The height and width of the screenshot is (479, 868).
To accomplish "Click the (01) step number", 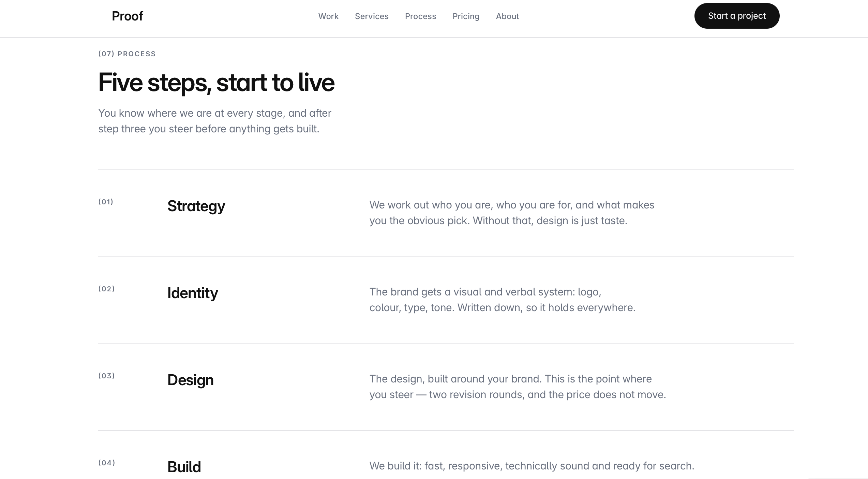I will 106,202.
